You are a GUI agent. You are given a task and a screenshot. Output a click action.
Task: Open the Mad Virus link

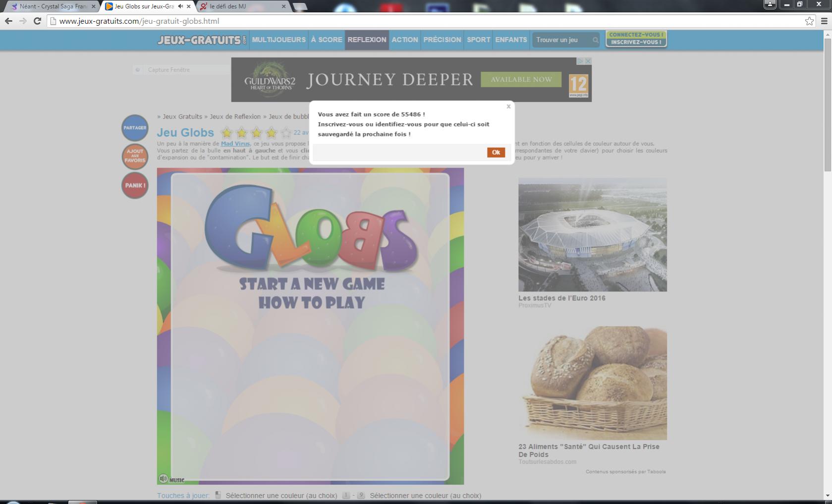[x=235, y=144]
